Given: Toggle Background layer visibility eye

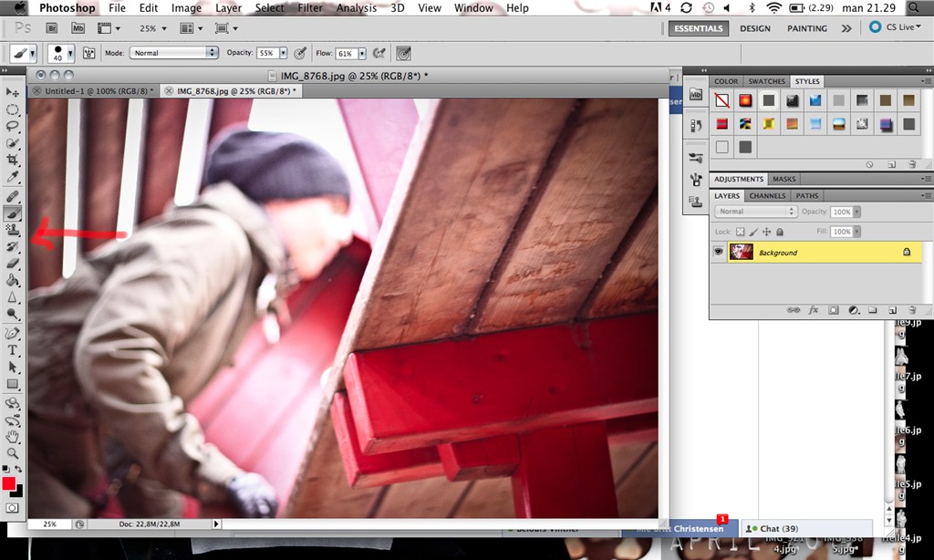Looking at the screenshot, I should tap(719, 252).
